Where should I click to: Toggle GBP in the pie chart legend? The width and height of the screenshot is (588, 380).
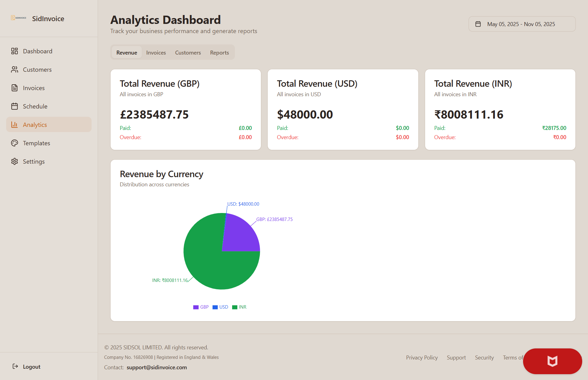[201, 307]
